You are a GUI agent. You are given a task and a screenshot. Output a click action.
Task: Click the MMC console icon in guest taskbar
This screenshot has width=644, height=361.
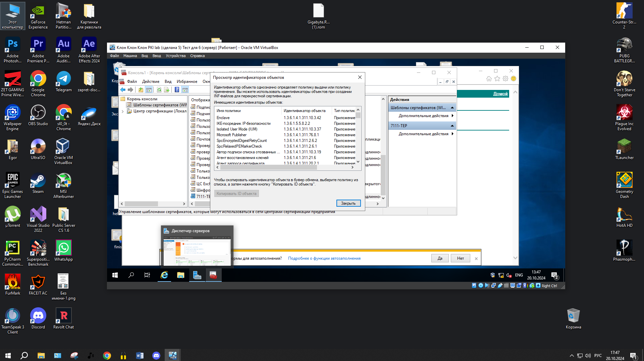tap(213, 275)
